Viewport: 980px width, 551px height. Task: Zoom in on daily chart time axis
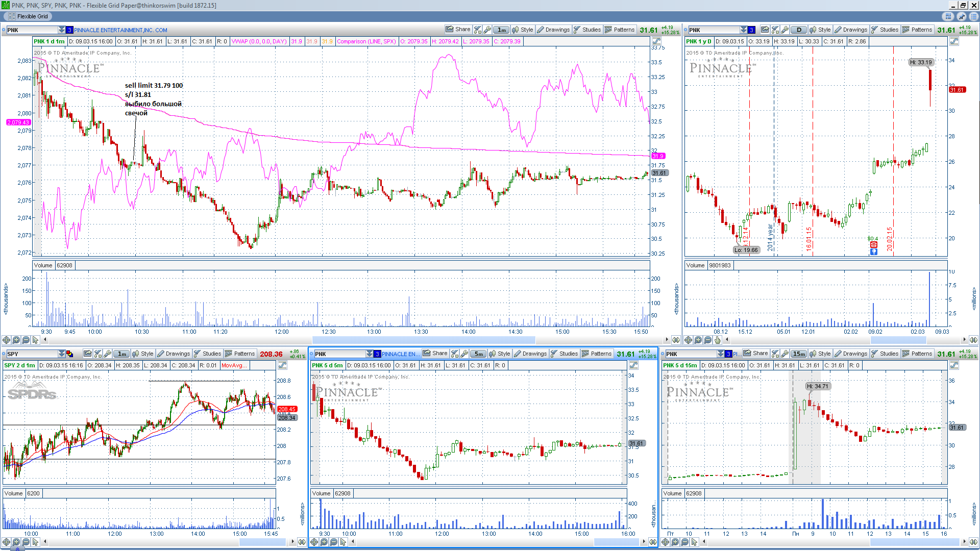(698, 340)
